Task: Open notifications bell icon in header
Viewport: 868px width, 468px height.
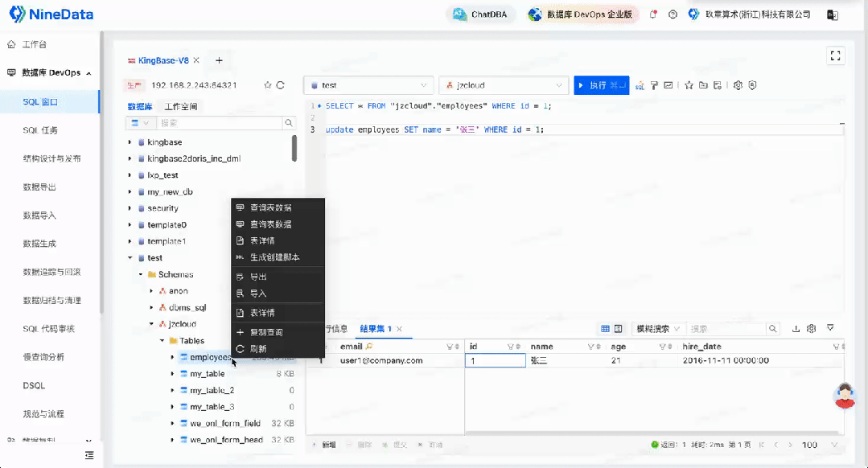Action: (653, 14)
